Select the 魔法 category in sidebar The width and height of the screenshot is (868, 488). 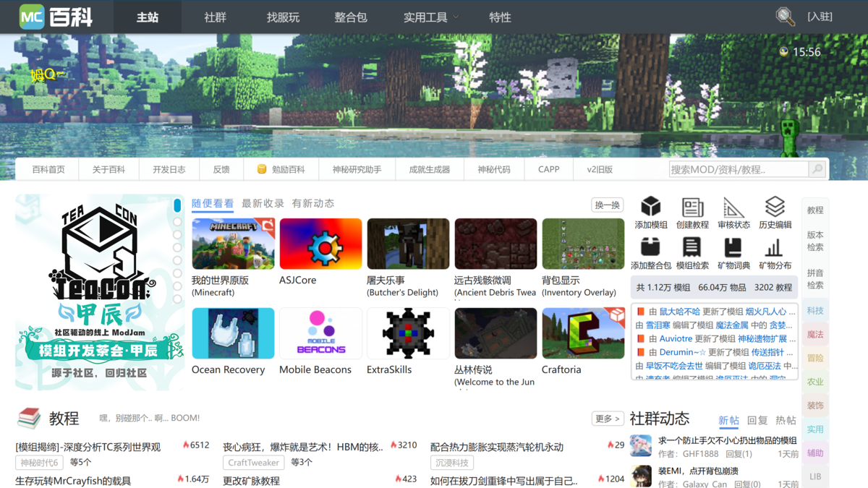(x=815, y=334)
